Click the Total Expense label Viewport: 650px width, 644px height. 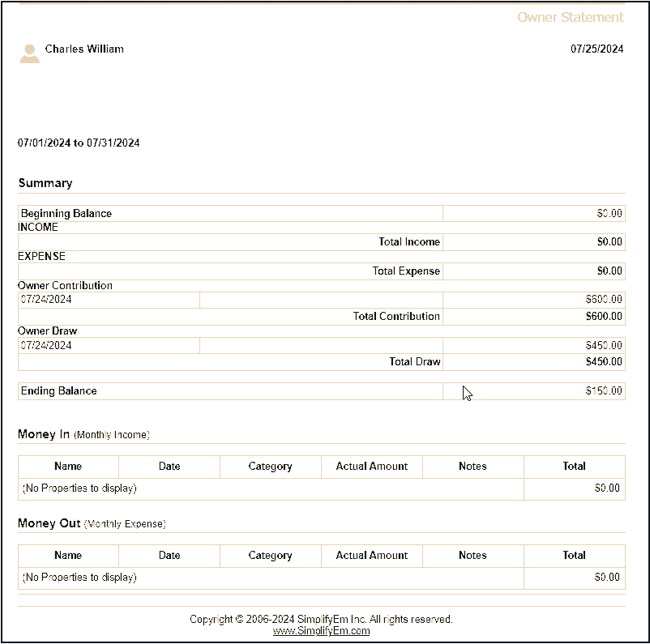406,271
